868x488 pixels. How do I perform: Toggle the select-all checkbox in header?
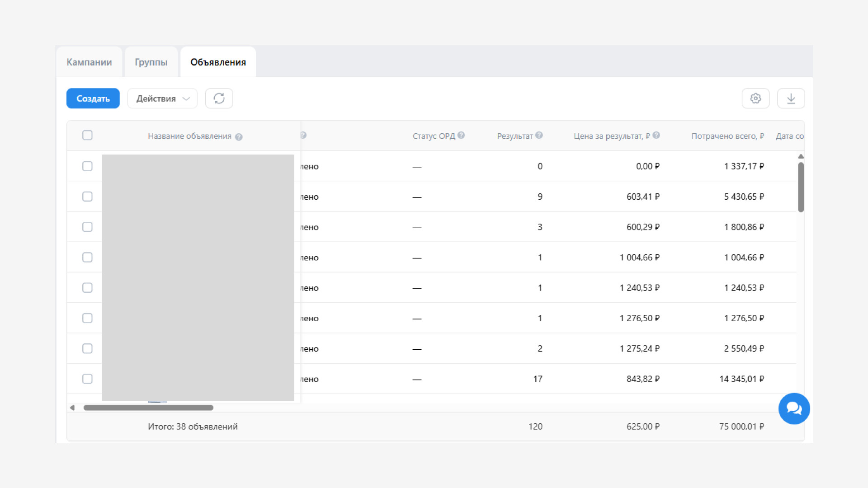pyautogui.click(x=87, y=135)
